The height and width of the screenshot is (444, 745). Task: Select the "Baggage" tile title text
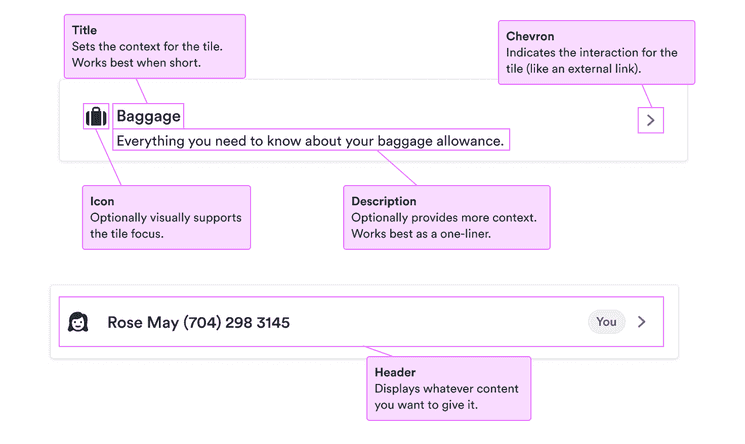pos(148,117)
